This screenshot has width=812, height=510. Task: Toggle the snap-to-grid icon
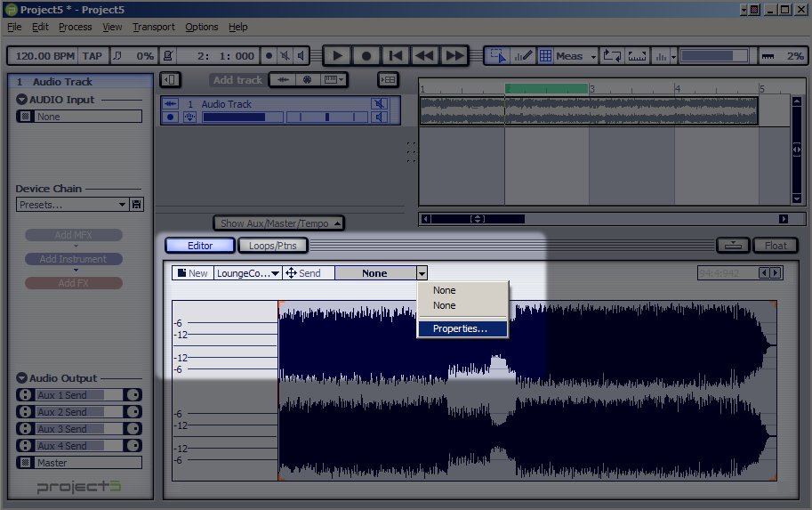click(x=545, y=56)
